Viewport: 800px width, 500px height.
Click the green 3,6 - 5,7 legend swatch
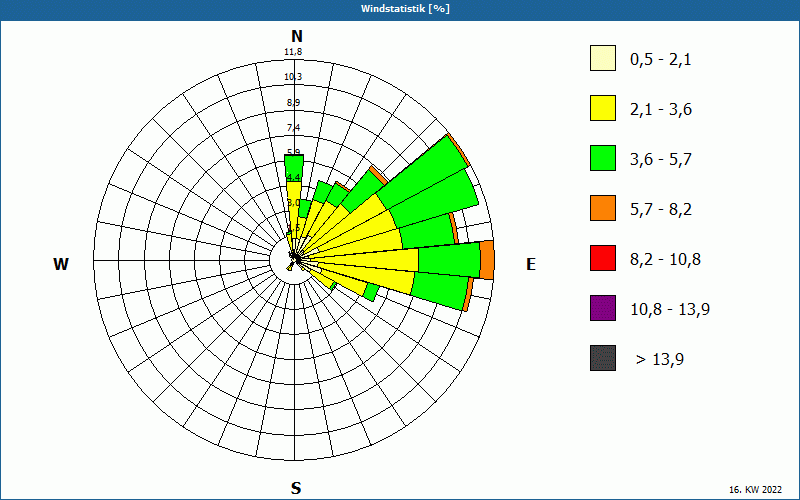click(603, 158)
